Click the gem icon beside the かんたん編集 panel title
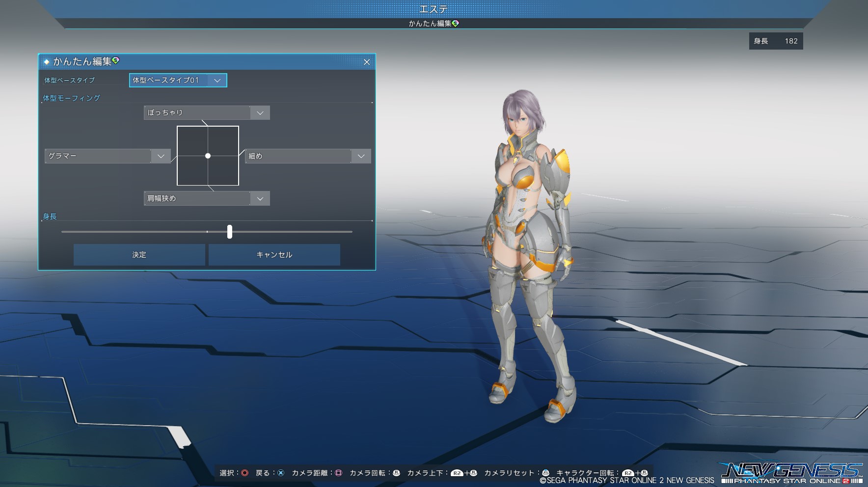Screen dimensions: 868x487 [x=116, y=60]
